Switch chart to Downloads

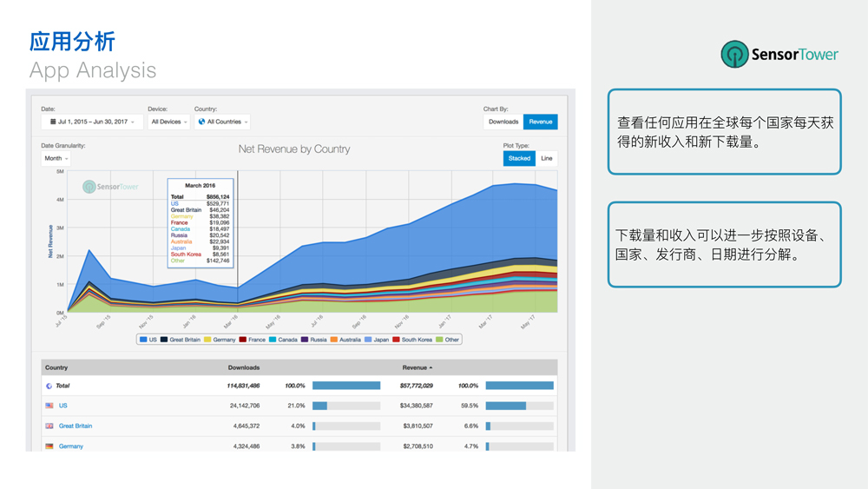point(503,122)
